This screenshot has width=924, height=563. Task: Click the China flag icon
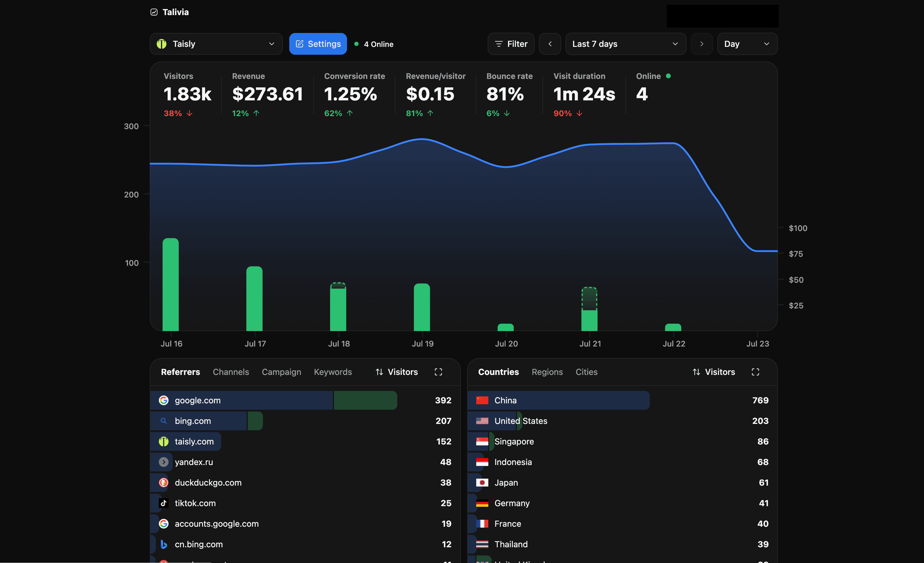pos(482,400)
